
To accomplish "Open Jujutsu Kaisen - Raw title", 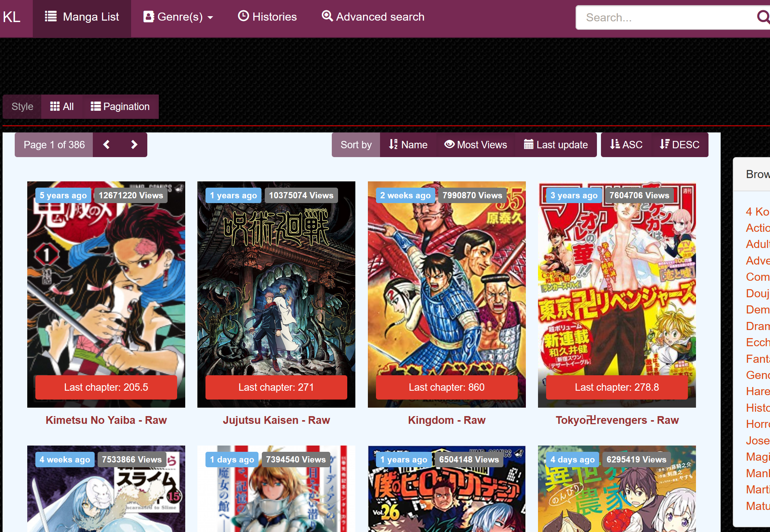I will pos(276,420).
